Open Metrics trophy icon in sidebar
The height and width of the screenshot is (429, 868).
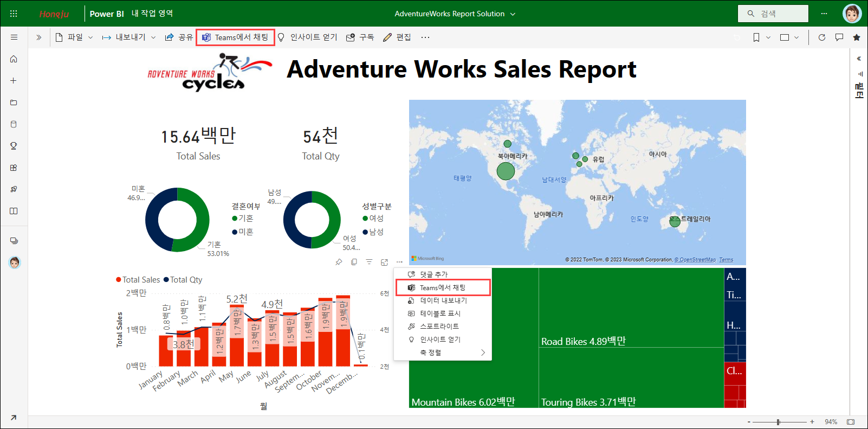click(x=14, y=146)
